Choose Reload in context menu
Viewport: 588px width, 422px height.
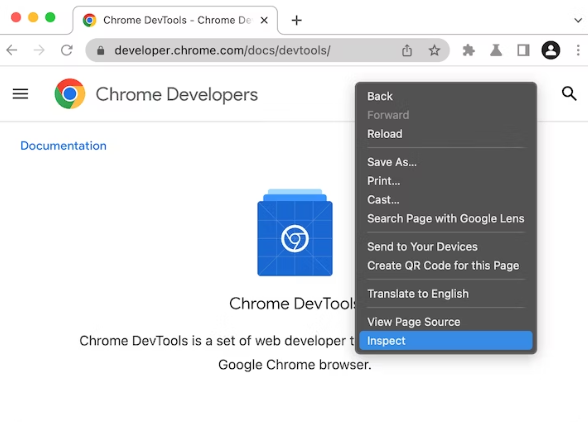pyautogui.click(x=446, y=134)
